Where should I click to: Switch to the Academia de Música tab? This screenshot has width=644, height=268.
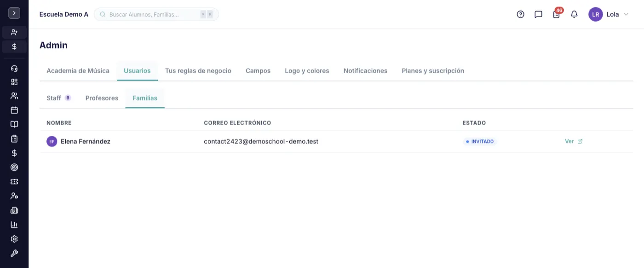pos(78,71)
